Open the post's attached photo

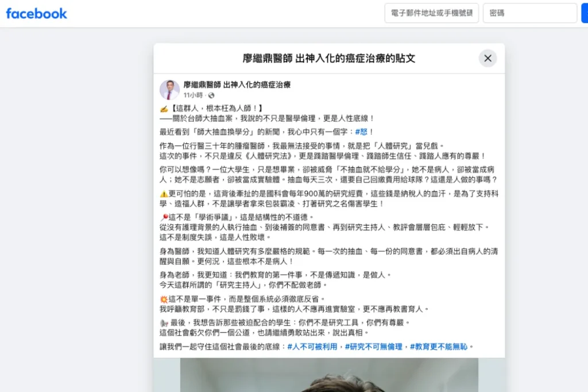tap(329, 375)
